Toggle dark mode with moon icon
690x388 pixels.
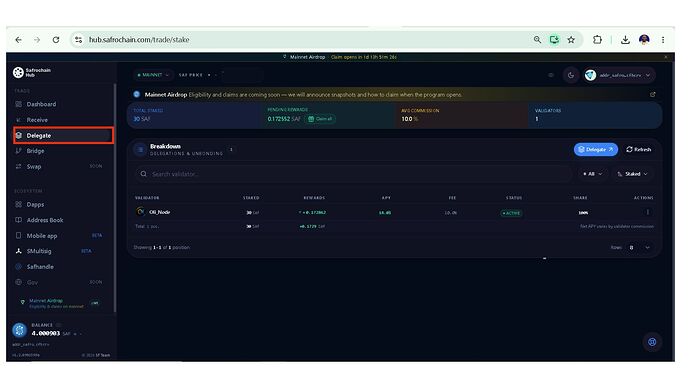click(x=571, y=75)
